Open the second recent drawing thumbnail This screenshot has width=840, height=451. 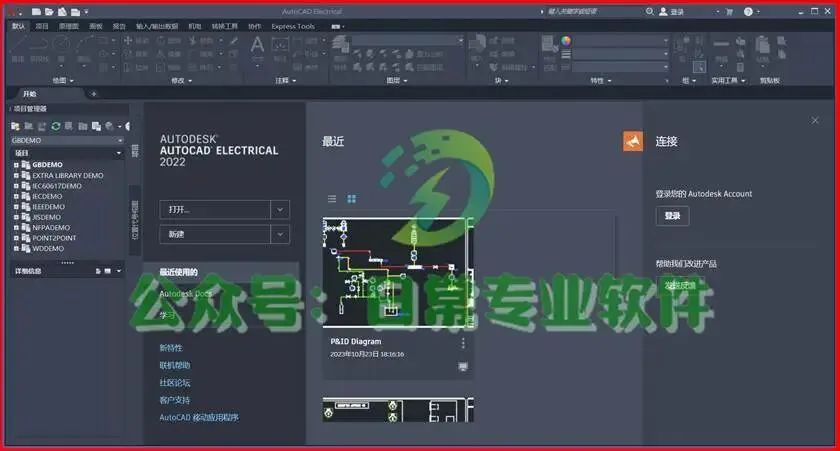tap(398, 410)
